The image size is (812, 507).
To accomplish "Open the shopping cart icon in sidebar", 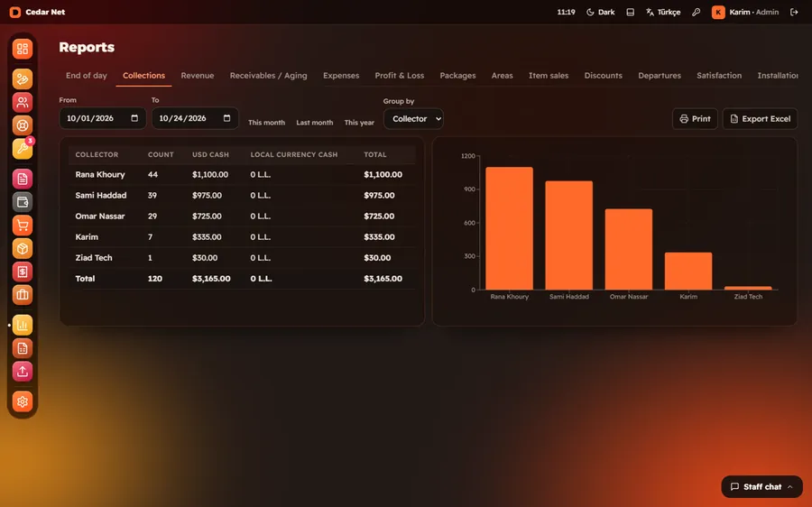I will click(23, 226).
